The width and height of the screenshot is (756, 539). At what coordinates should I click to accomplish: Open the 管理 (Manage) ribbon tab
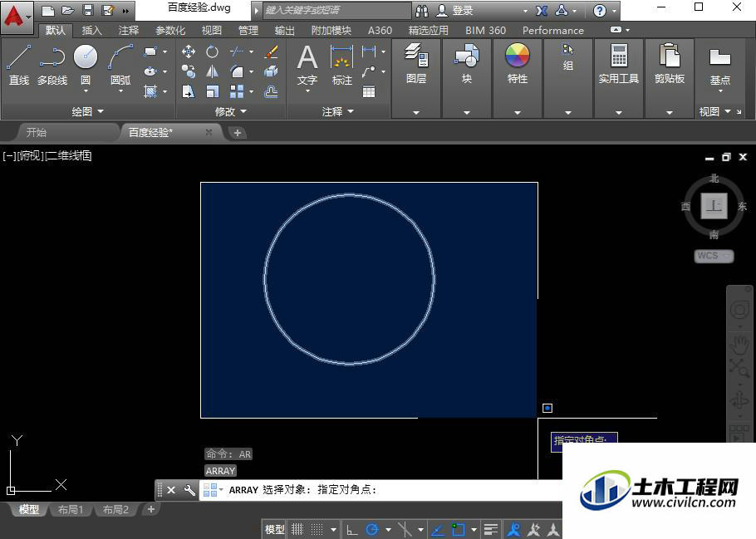pos(248,31)
